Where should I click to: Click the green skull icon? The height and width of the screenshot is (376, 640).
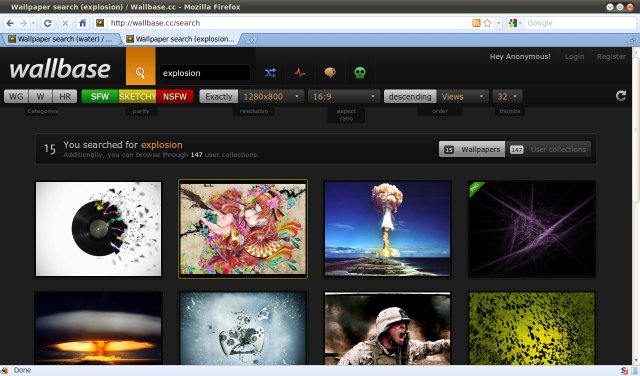[x=360, y=73]
